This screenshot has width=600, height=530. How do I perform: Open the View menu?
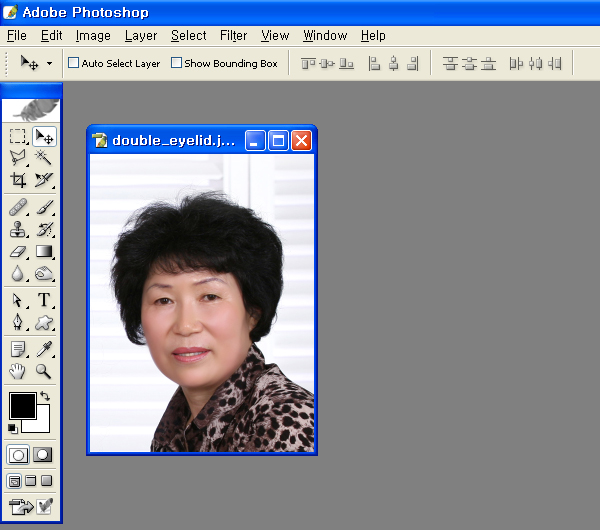275,36
